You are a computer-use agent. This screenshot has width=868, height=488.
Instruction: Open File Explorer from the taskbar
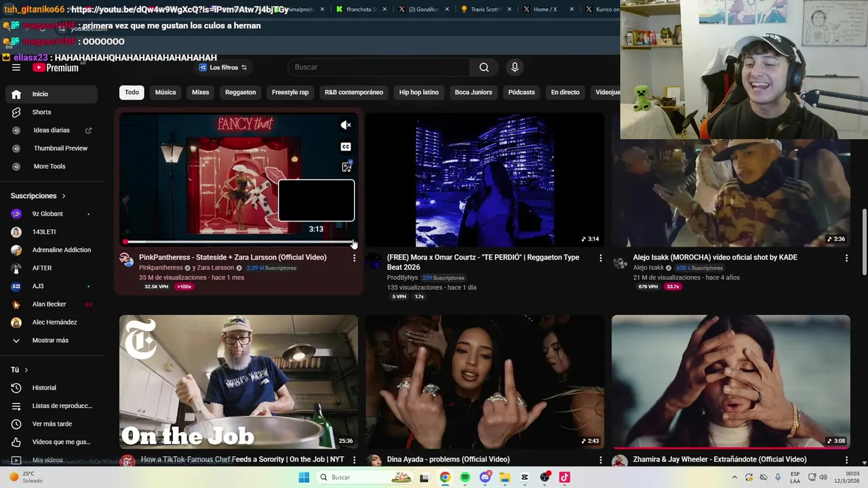(505, 477)
